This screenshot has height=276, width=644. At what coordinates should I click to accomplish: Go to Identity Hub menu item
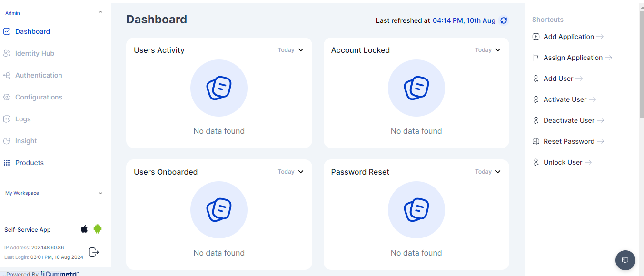click(34, 53)
